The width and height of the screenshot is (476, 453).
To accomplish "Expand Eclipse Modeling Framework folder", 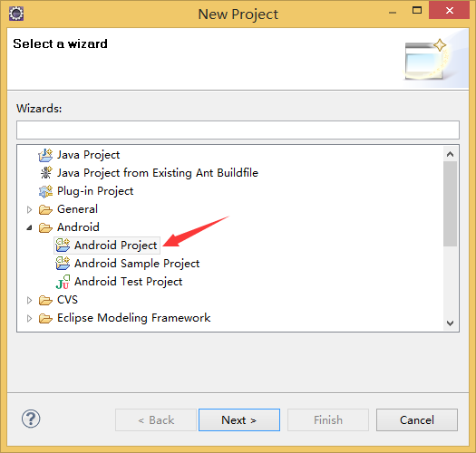I will click(x=29, y=318).
